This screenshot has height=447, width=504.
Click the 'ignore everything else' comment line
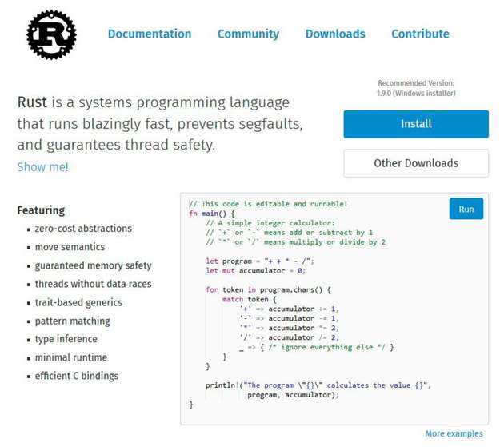[x=317, y=347]
